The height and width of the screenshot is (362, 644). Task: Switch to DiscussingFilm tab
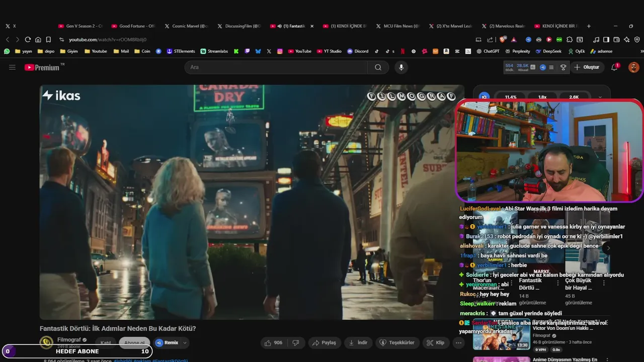pyautogui.click(x=238, y=26)
